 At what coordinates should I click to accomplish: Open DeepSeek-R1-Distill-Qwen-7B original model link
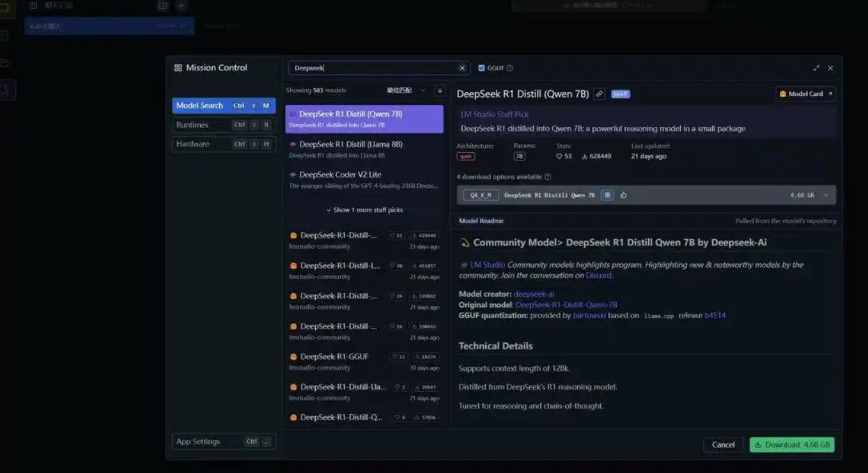pos(566,305)
